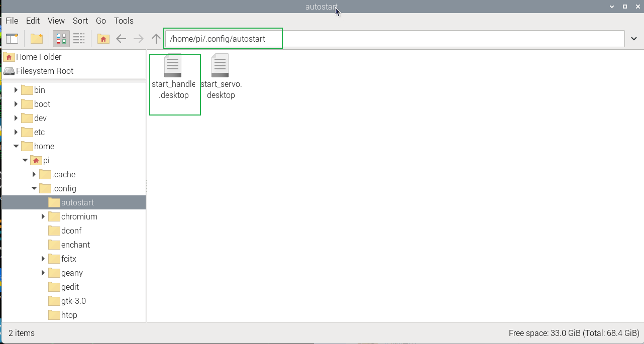Viewport: 644px width, 344px height.
Task: Click the home folder toolbar icon
Action: (103, 39)
